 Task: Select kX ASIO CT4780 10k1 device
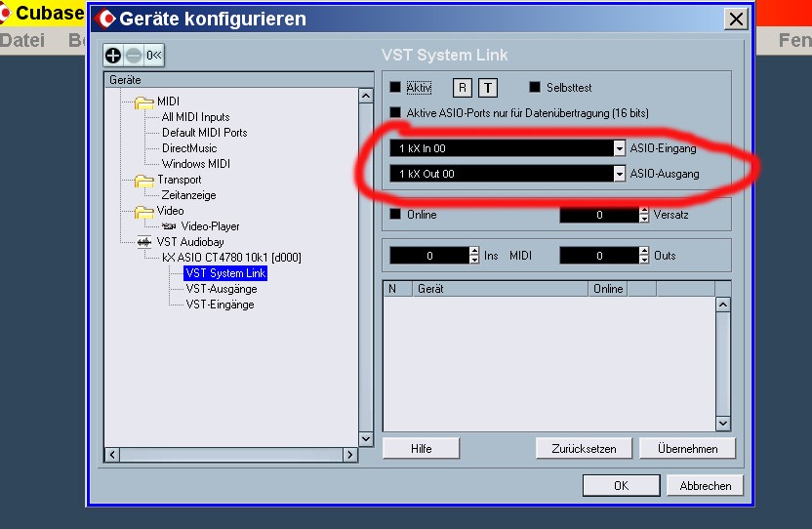[x=231, y=258]
